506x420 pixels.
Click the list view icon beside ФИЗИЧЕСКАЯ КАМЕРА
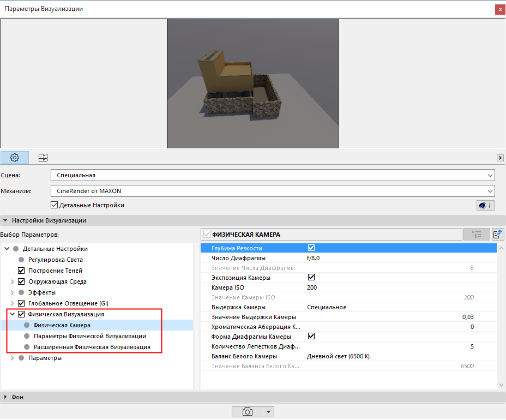tap(477, 235)
